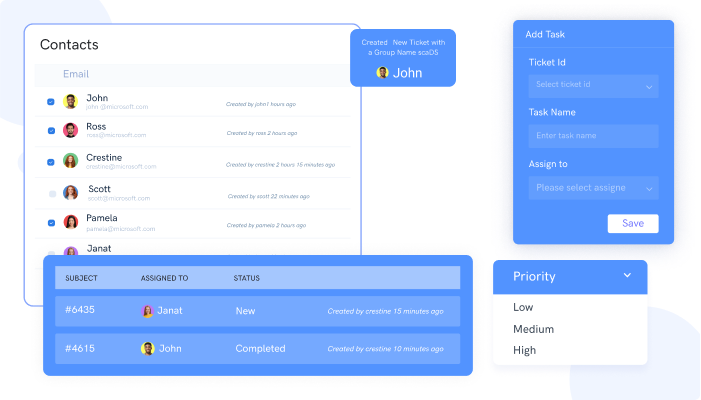Screen dimensions: 701x400
Task: Check the checkbox next to Scott
Action: (52, 194)
